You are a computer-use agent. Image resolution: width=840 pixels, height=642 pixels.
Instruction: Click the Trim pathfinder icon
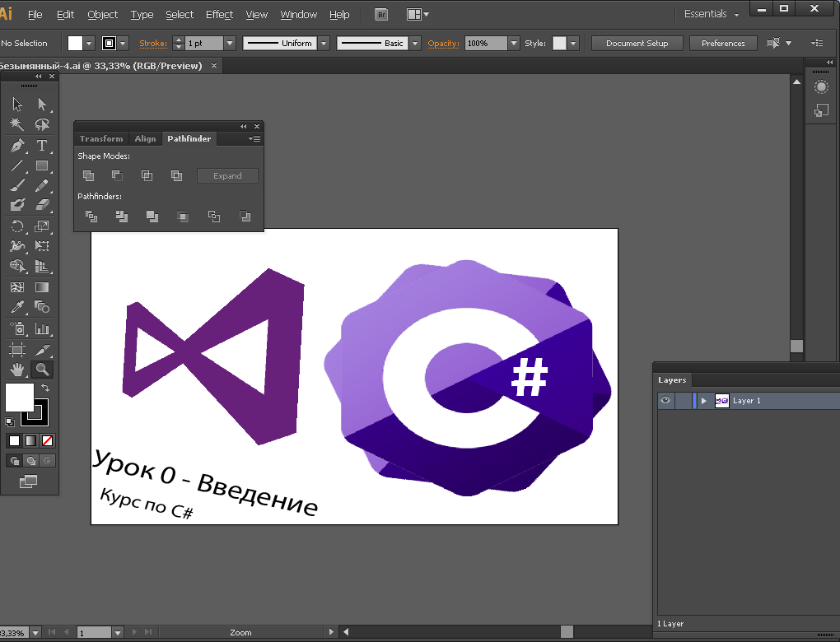coord(122,216)
